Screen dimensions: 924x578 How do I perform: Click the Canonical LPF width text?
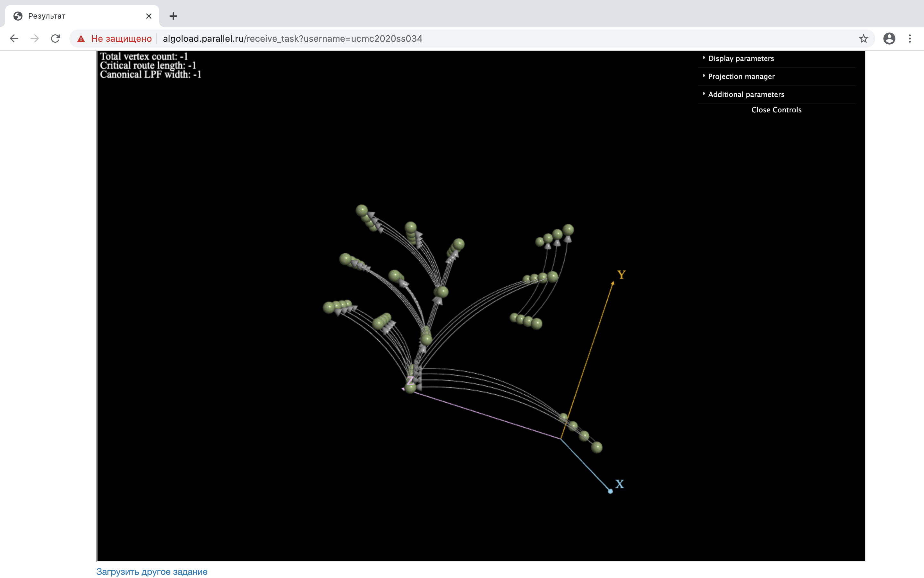(150, 74)
